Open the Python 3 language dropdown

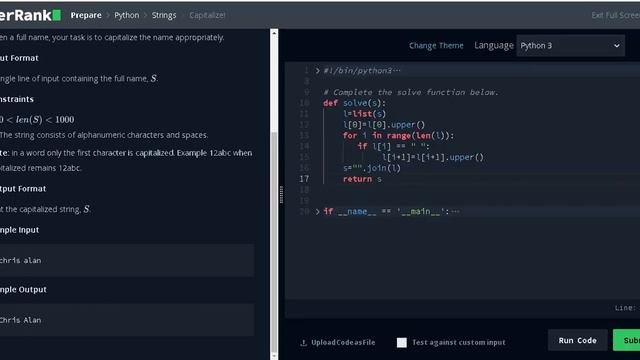tap(570, 45)
